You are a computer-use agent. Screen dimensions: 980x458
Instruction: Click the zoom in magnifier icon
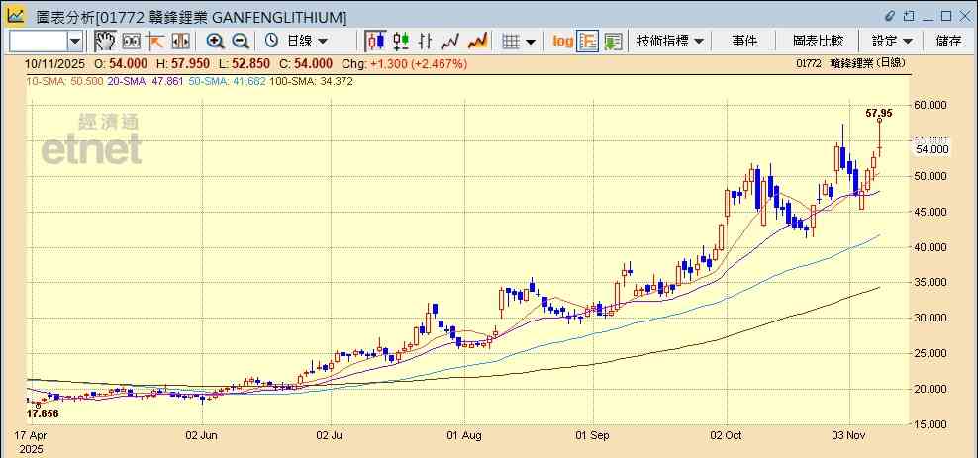[x=215, y=41]
